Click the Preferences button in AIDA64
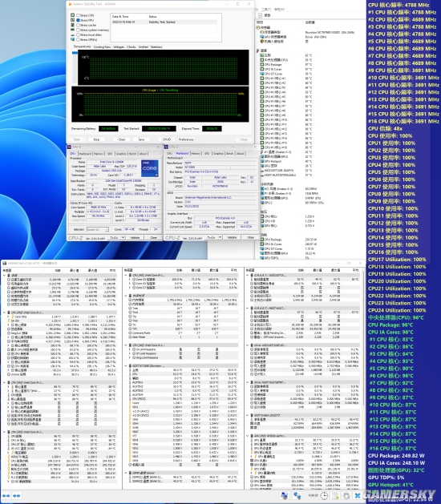441x504 pixels. pos(186,139)
